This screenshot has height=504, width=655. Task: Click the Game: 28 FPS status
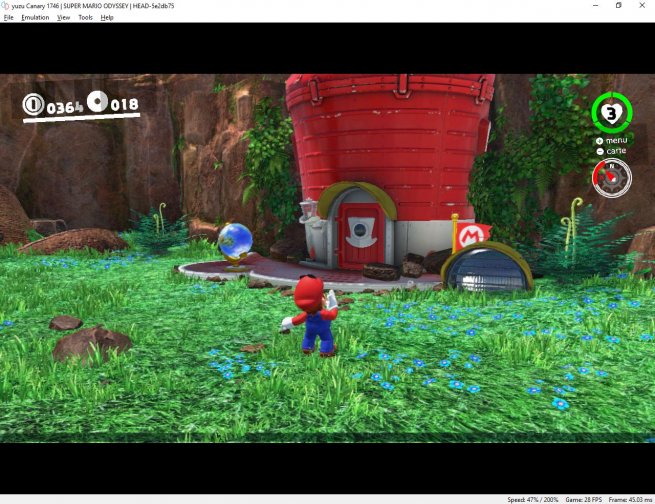click(584, 499)
